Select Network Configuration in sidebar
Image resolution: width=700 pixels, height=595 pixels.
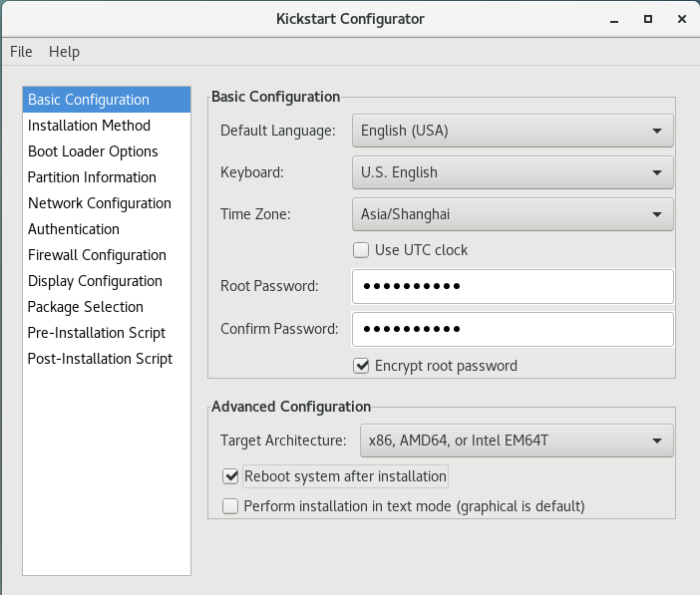(99, 203)
